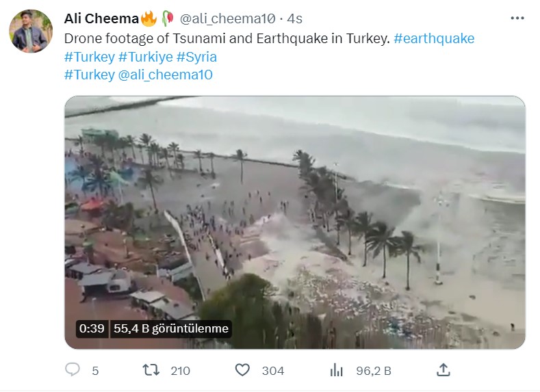The image size is (540, 392).
Task: Open tweet analytics bar chart icon
Action: coord(336,370)
